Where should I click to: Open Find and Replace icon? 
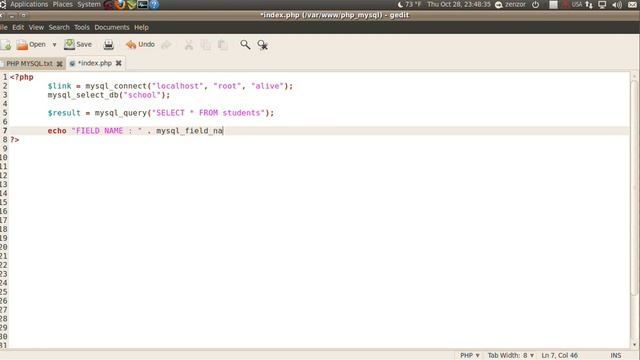(262, 45)
